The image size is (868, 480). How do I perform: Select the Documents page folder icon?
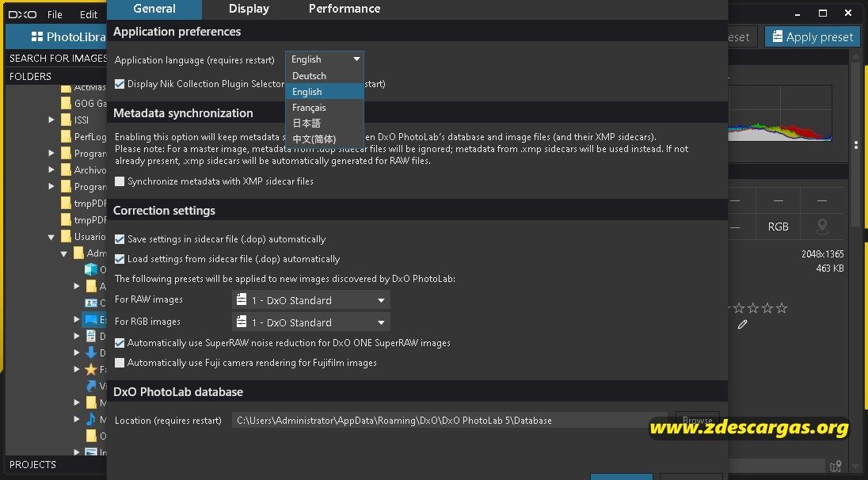click(x=91, y=336)
